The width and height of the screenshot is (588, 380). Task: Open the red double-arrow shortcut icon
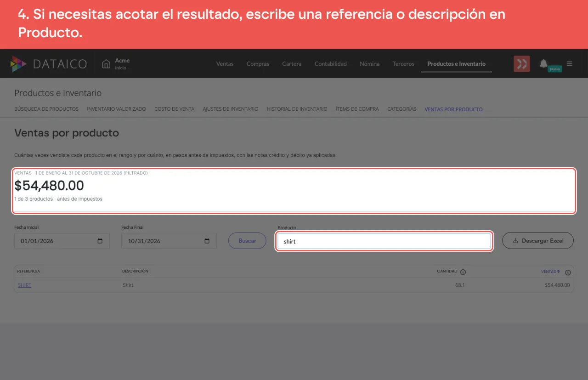pos(522,64)
